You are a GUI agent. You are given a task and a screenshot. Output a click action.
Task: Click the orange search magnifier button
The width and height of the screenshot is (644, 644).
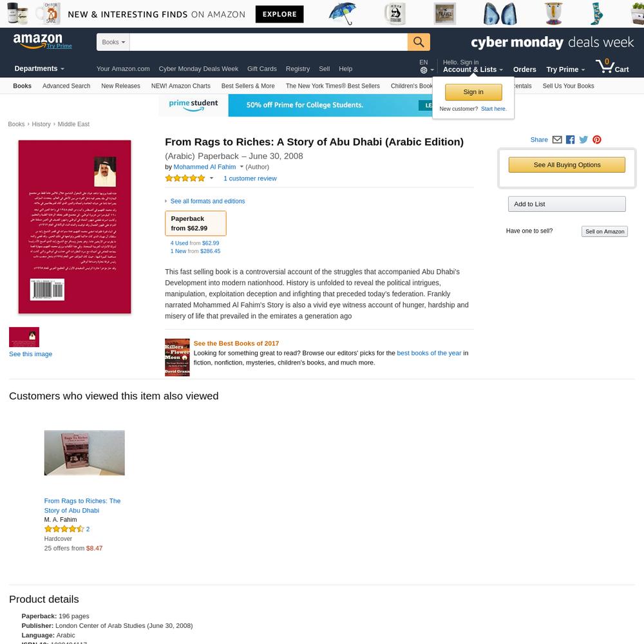419,42
